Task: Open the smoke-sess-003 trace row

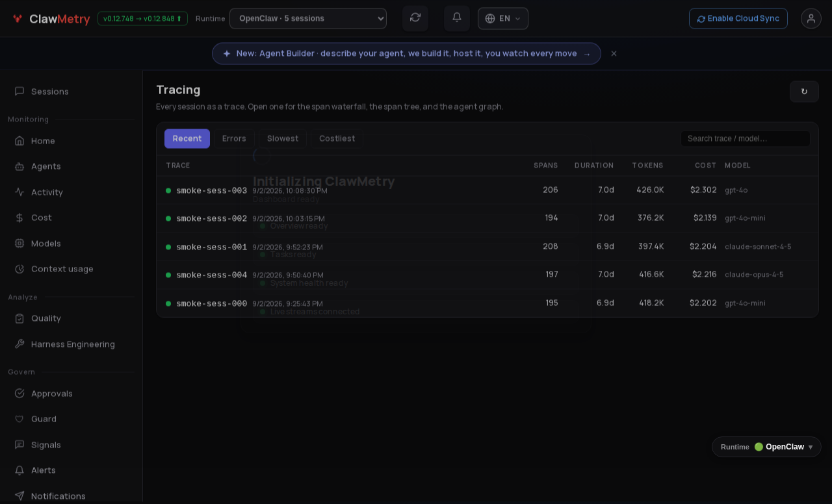Action: point(487,190)
